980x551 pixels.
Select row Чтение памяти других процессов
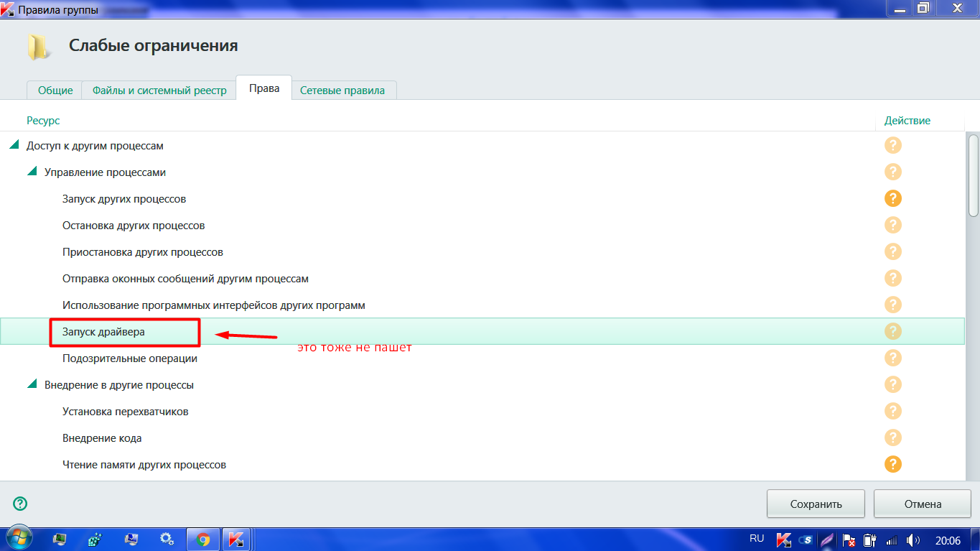coord(482,465)
